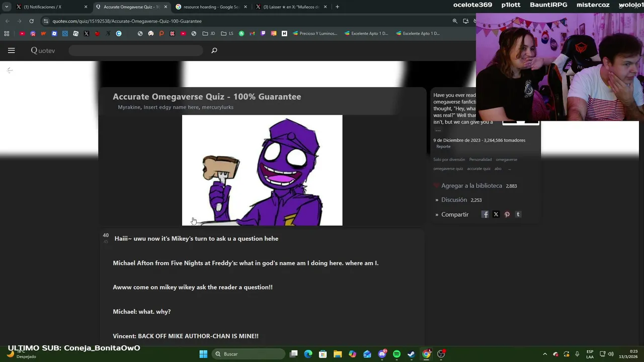Close the Notificaciones / X tab
Viewport: 644px width, 362px height.
click(86, 7)
